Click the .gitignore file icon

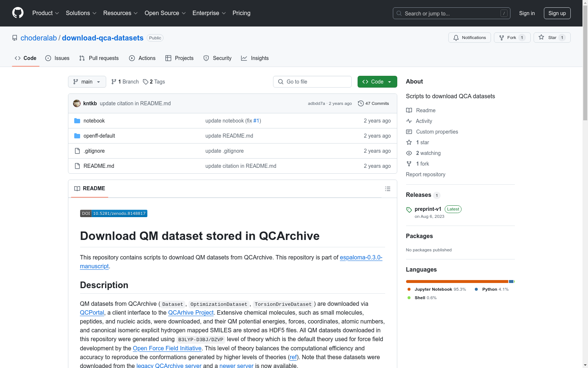pyautogui.click(x=77, y=151)
